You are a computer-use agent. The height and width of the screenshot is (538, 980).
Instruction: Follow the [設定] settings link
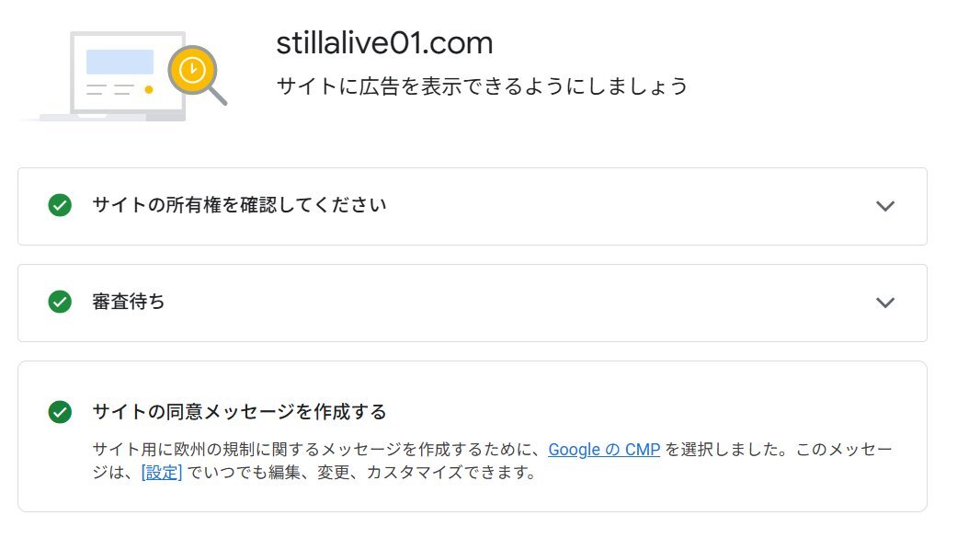coord(162,473)
